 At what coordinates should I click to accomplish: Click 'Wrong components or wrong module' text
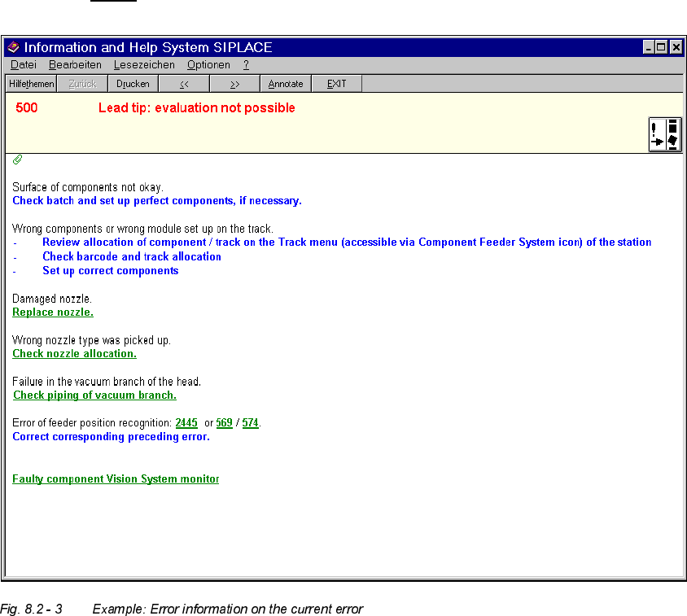coord(142,229)
